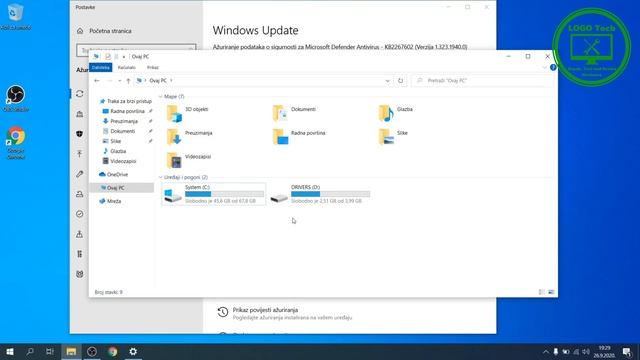Select Preuzimanja in navigation pane
This screenshot has height=360, width=640.
[120, 121]
